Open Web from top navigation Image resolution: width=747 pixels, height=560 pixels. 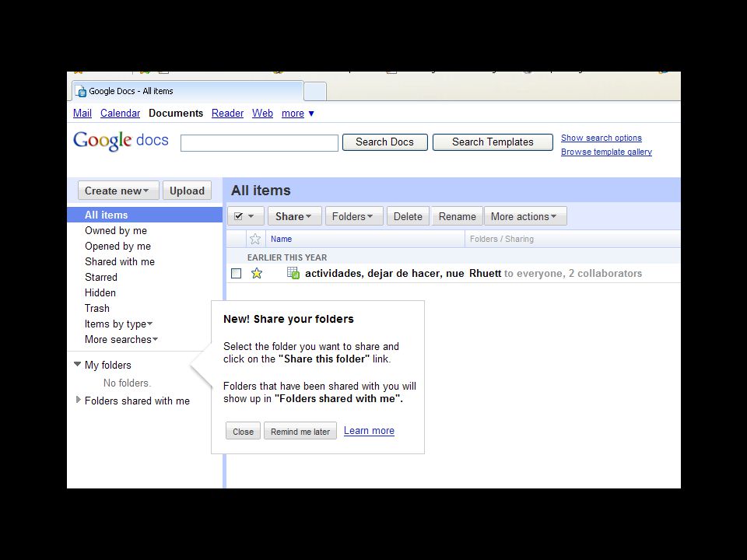[262, 114]
